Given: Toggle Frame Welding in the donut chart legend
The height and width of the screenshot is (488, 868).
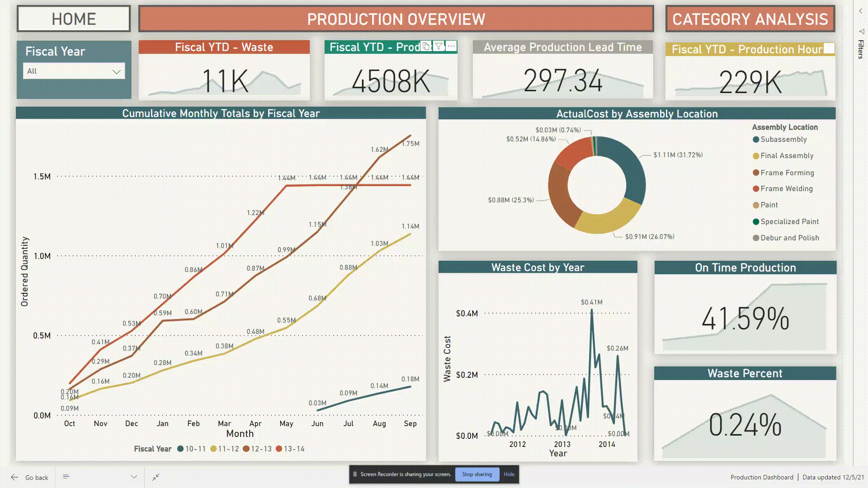Looking at the screenshot, I should [x=787, y=188].
